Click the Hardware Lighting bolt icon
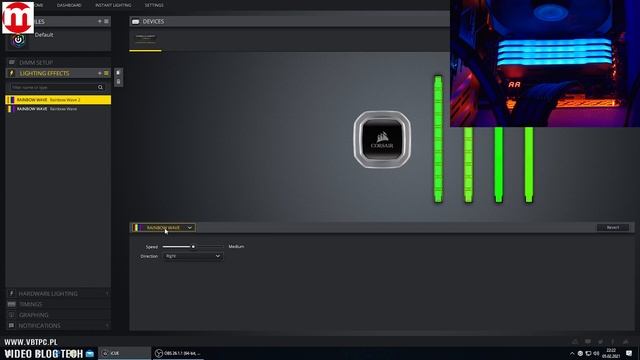This screenshot has width=640, height=360. (x=11, y=293)
